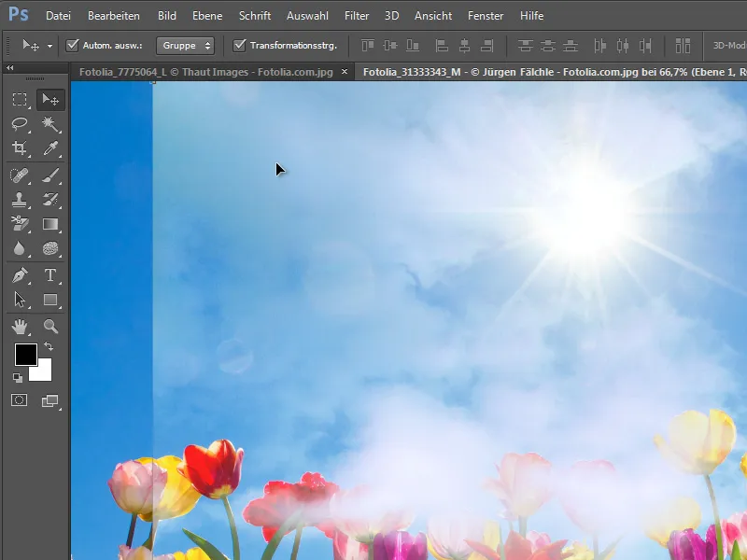Screen dimensions: 747x560
Task: Select the Hand tool
Action: click(x=20, y=327)
